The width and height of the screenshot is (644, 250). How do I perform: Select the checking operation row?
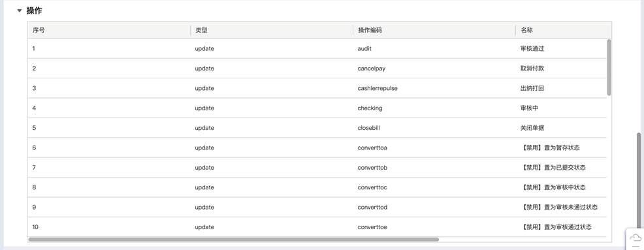click(x=317, y=108)
